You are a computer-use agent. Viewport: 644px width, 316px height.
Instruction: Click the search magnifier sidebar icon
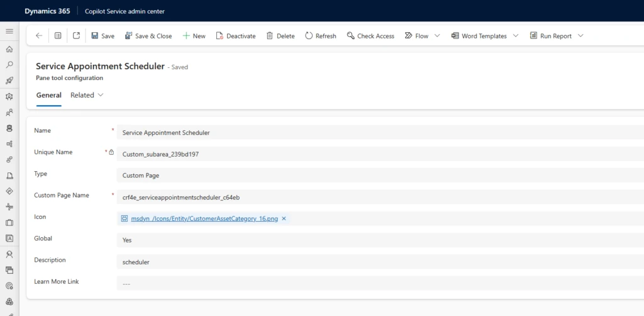9,65
